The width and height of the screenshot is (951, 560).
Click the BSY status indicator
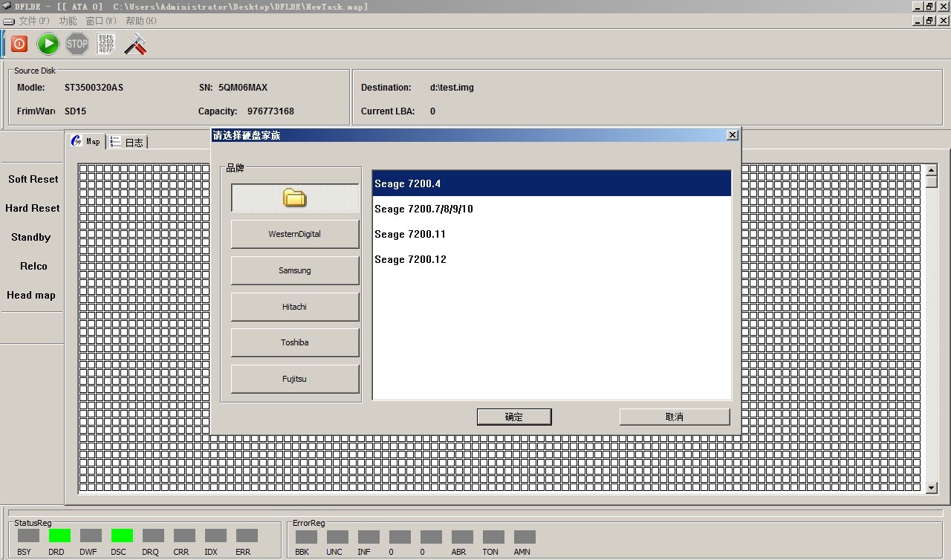[x=28, y=535]
